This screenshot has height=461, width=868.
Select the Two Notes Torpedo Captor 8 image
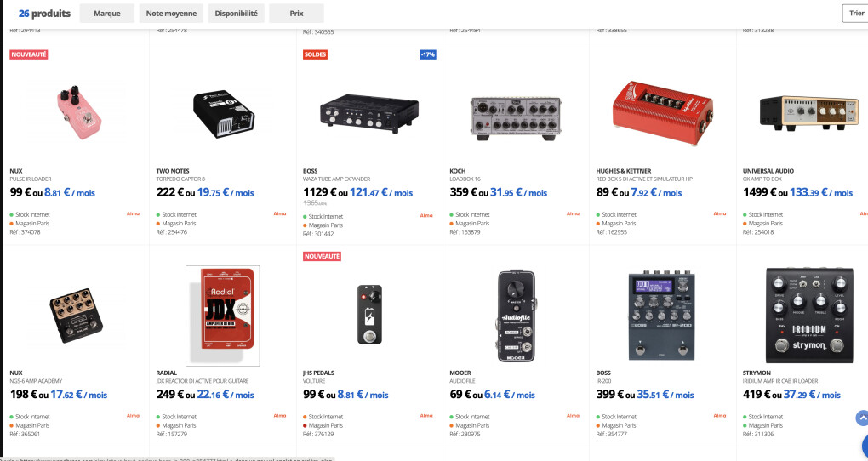(x=223, y=114)
